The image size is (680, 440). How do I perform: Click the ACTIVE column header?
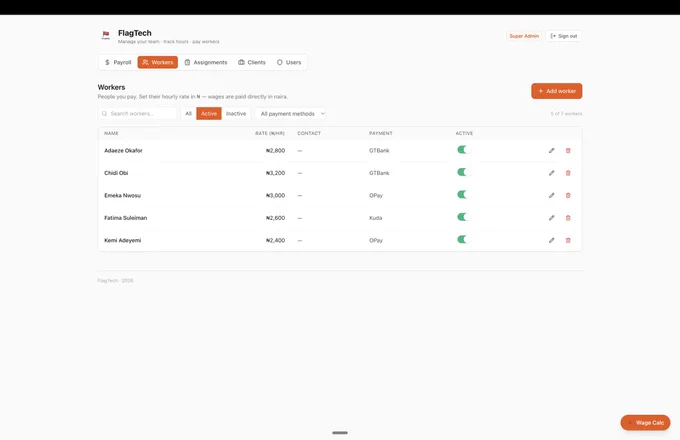coord(464,134)
